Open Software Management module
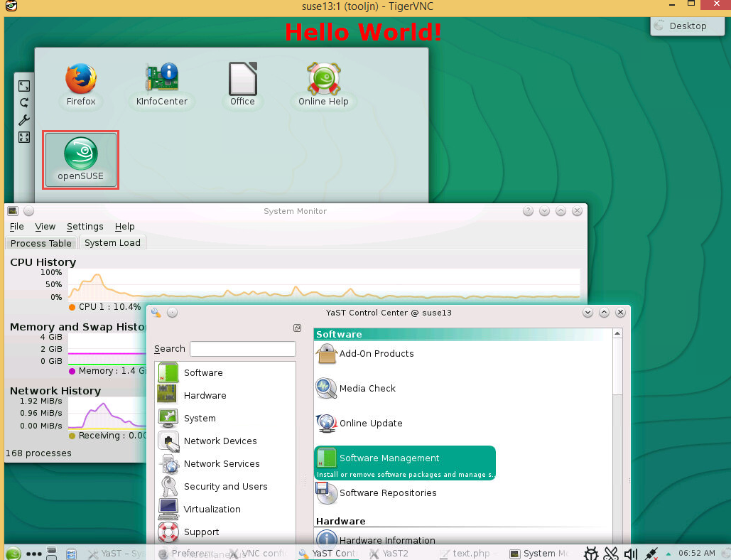The height and width of the screenshot is (560, 731). coord(405,463)
